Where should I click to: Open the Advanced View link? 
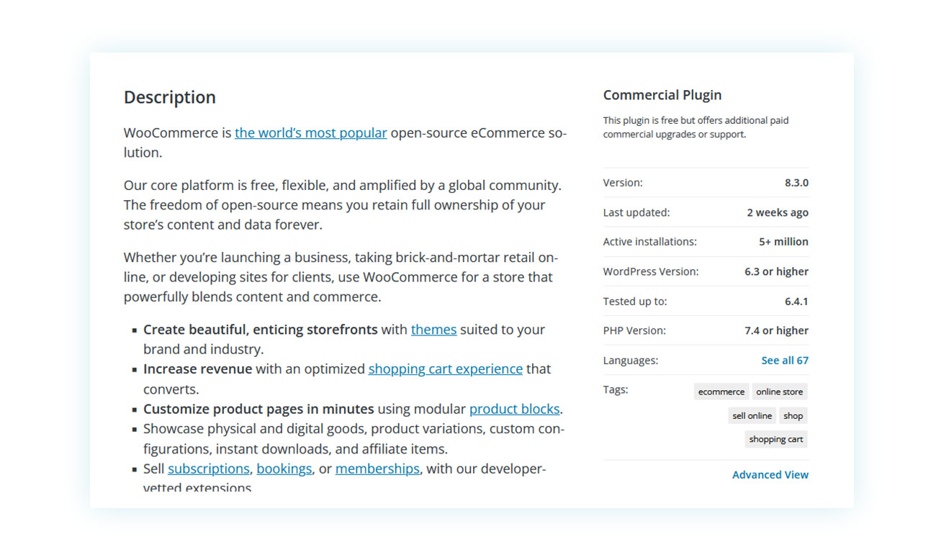(770, 475)
